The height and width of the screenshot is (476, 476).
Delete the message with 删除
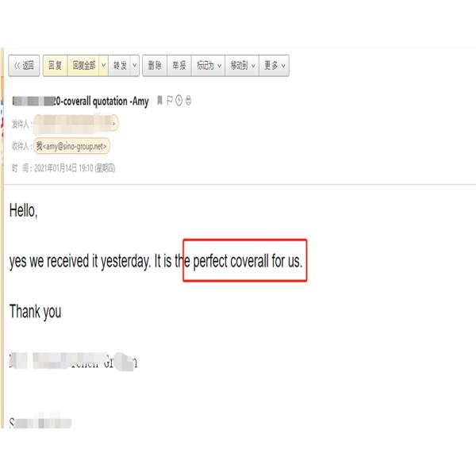tap(155, 65)
